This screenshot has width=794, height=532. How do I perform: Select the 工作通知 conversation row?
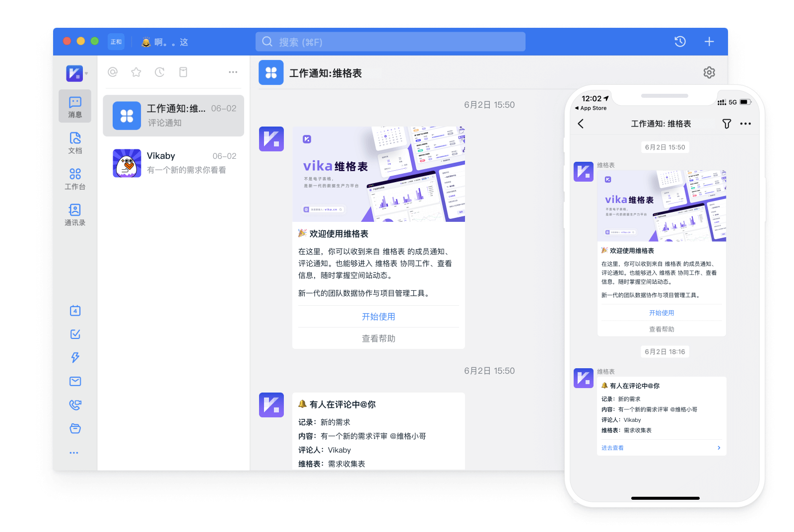(173, 116)
